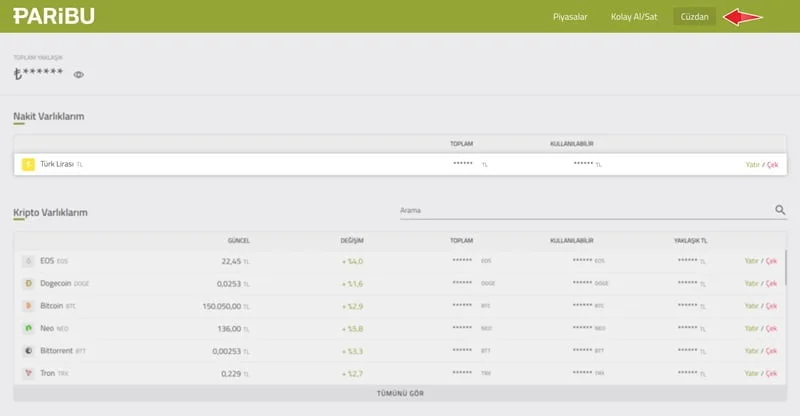Click Çek in the Tron row
800x416 pixels.
[x=771, y=373]
